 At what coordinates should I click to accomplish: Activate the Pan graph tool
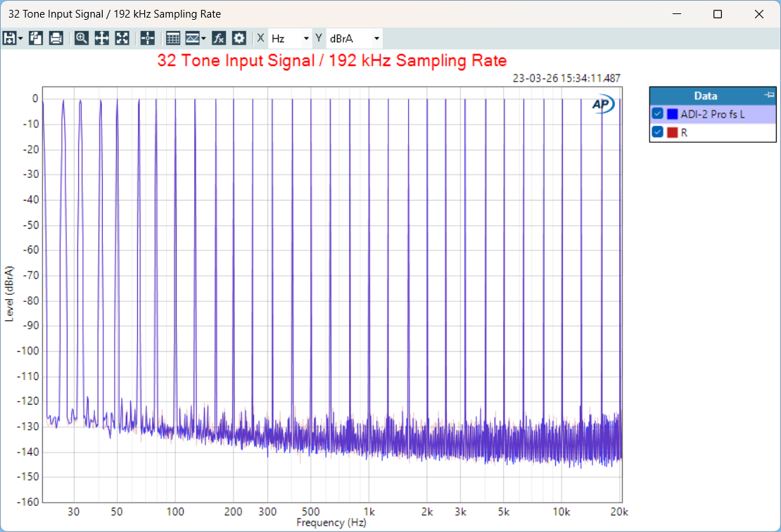[x=101, y=38]
